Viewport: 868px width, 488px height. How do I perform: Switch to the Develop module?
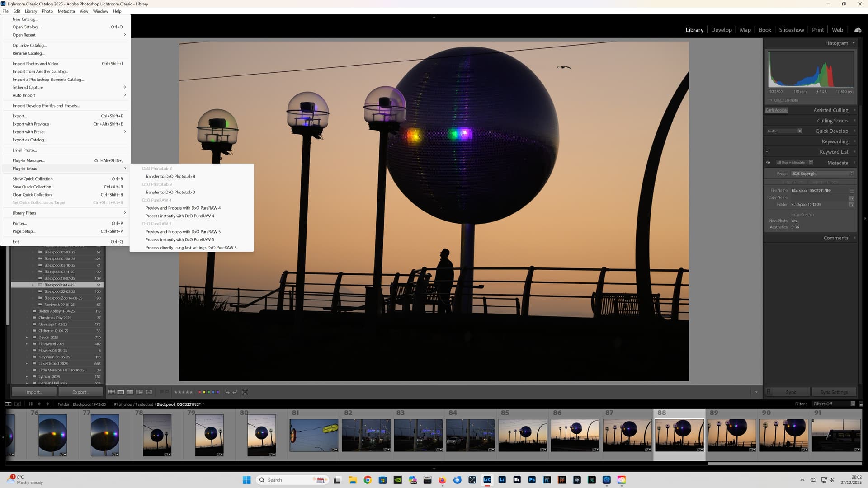click(x=721, y=30)
